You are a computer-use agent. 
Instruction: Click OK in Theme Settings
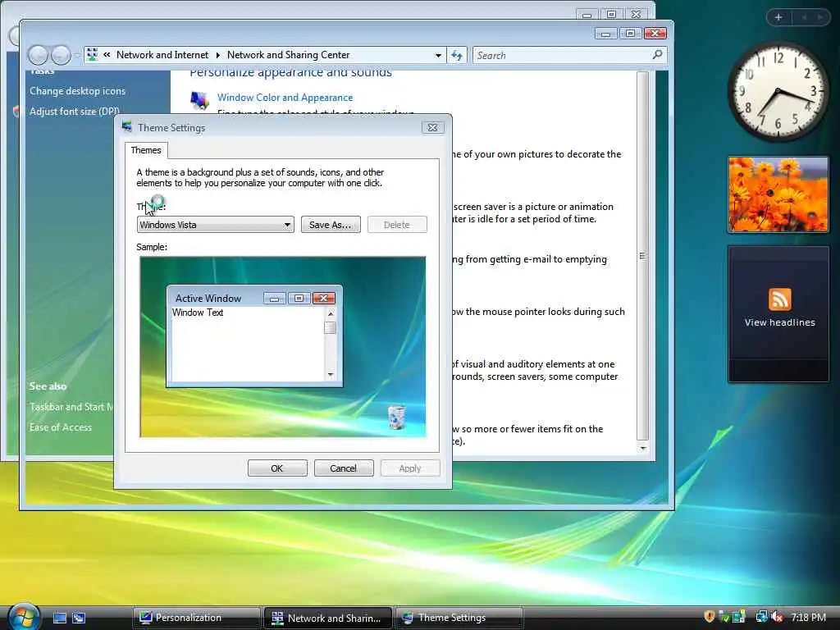coord(277,468)
